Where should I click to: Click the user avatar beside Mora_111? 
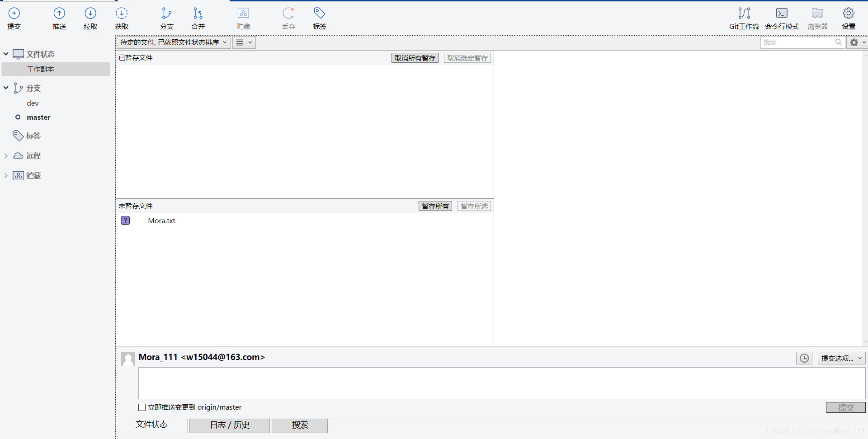[x=128, y=359]
